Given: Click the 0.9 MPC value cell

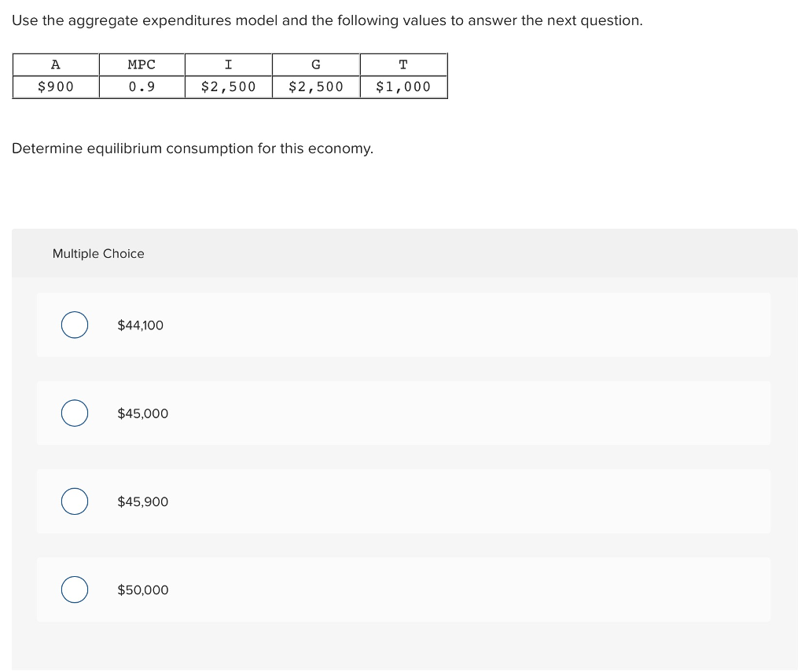Looking at the screenshot, I should [x=142, y=86].
